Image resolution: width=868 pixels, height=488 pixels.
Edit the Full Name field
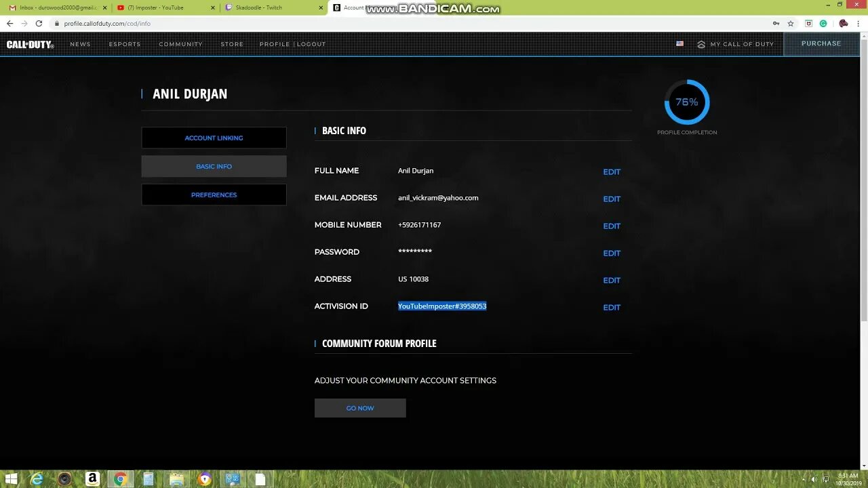[x=612, y=172]
